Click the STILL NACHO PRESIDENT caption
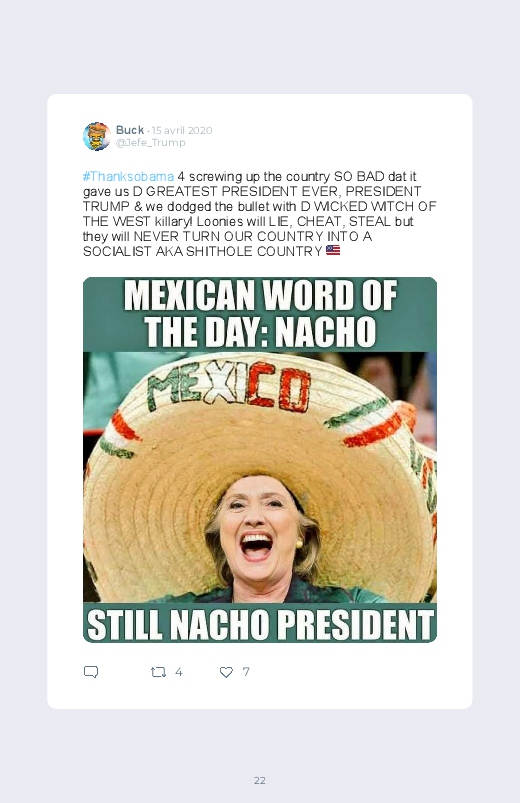 tap(260, 624)
